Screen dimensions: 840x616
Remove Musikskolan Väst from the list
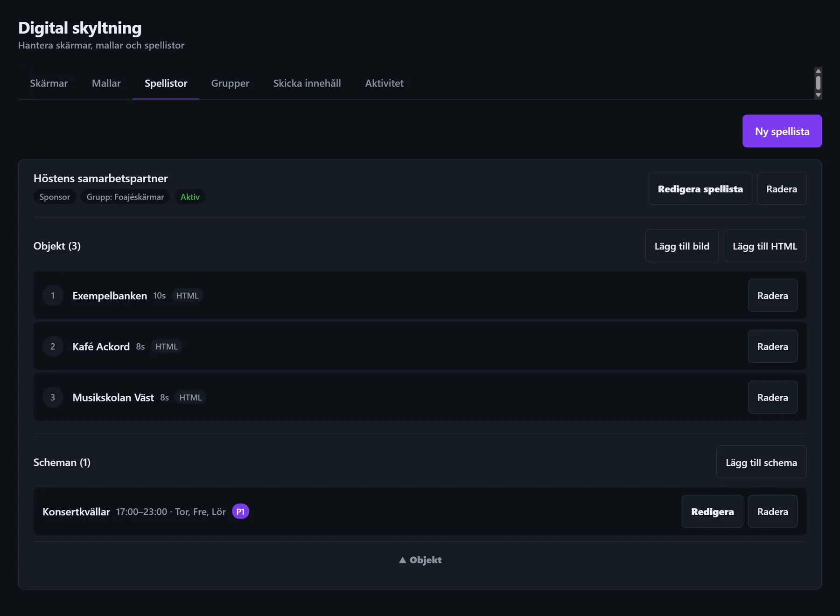[x=773, y=397]
